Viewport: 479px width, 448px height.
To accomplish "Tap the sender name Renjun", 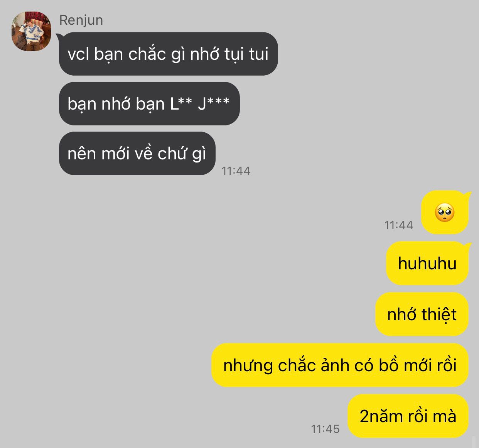I will pos(81,20).
